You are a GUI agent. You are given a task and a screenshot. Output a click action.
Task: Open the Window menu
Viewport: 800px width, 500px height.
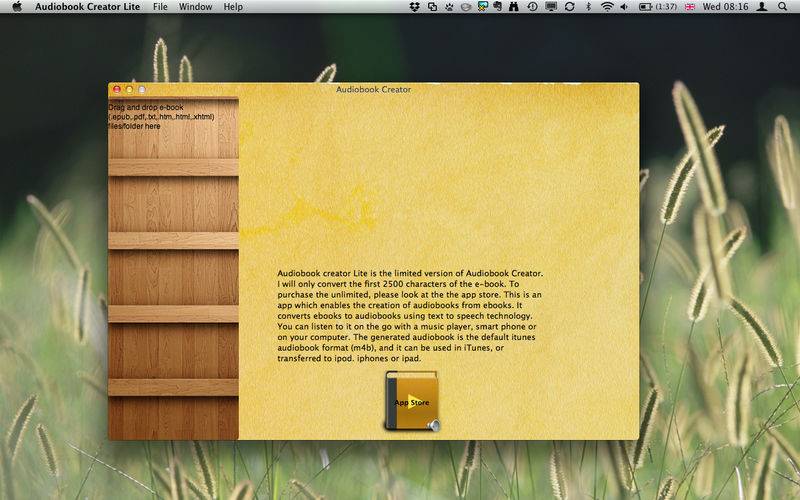[x=195, y=7]
